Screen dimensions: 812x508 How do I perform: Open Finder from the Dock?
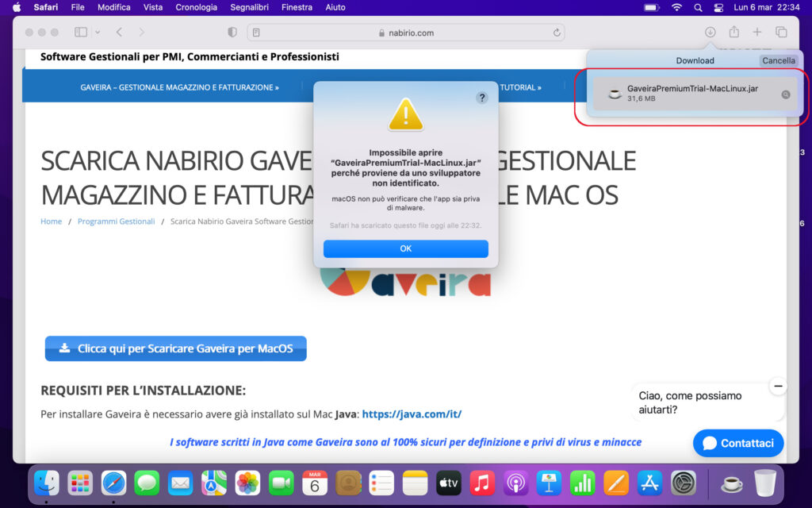point(47,483)
